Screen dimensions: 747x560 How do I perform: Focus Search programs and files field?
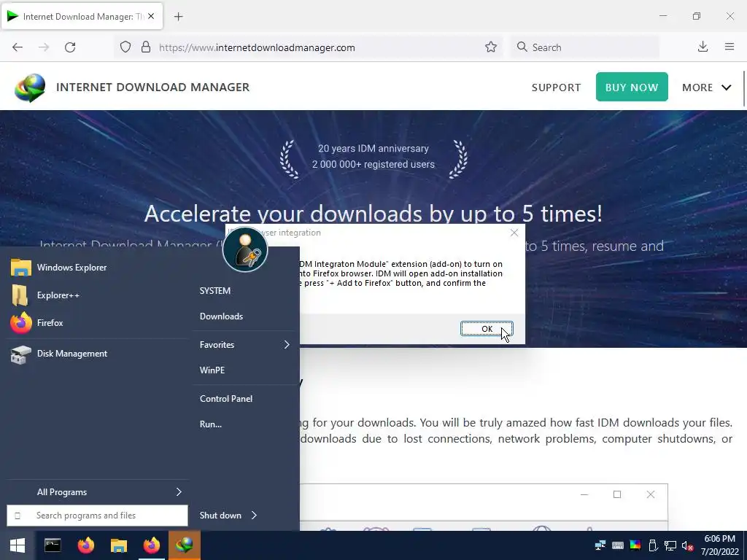pos(97,516)
